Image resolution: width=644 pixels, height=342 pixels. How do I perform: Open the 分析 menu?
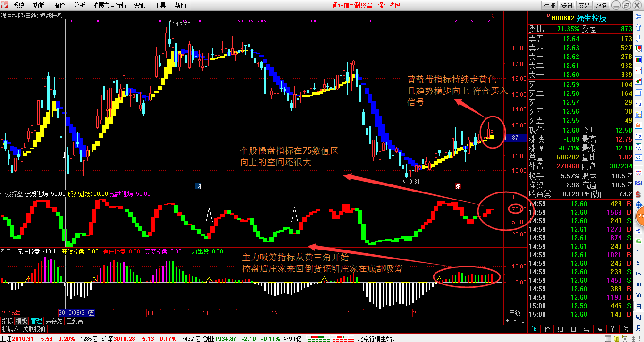[80, 5]
